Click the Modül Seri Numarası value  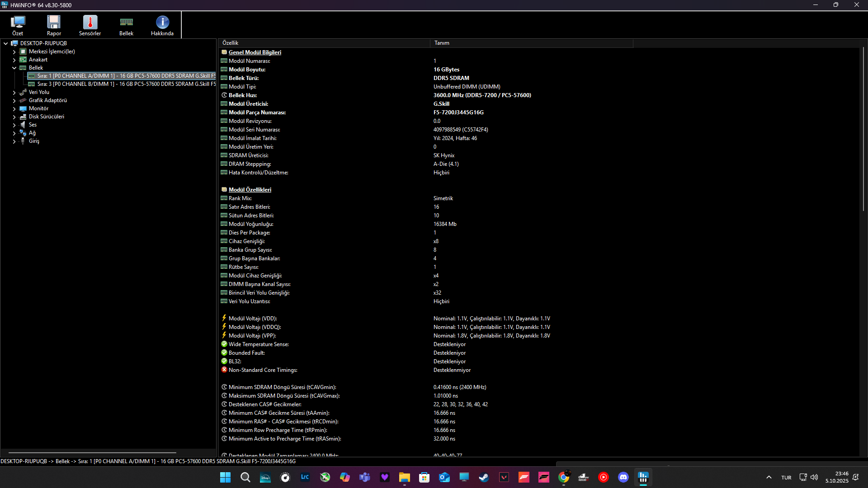tap(461, 130)
